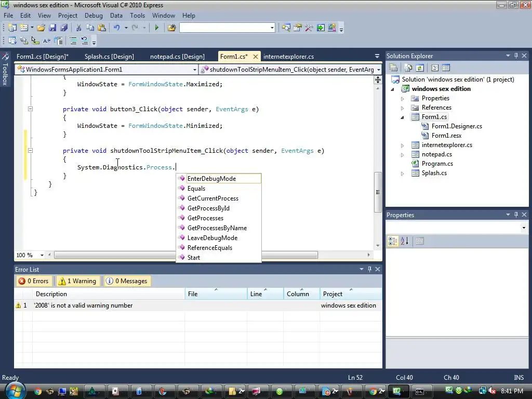532x399 pixels.
Task: Click the Paste clipboard icon
Action: 101,28
